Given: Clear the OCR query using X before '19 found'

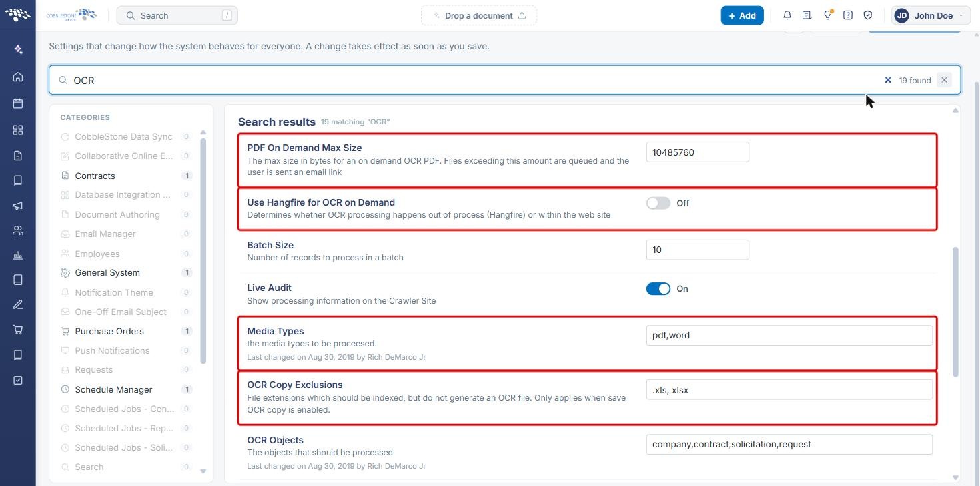Looking at the screenshot, I should pyautogui.click(x=888, y=80).
